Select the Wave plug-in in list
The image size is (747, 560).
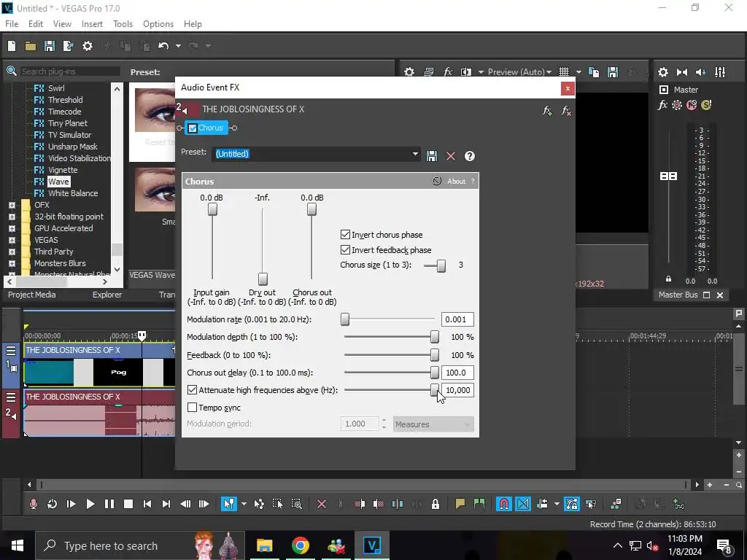click(58, 182)
